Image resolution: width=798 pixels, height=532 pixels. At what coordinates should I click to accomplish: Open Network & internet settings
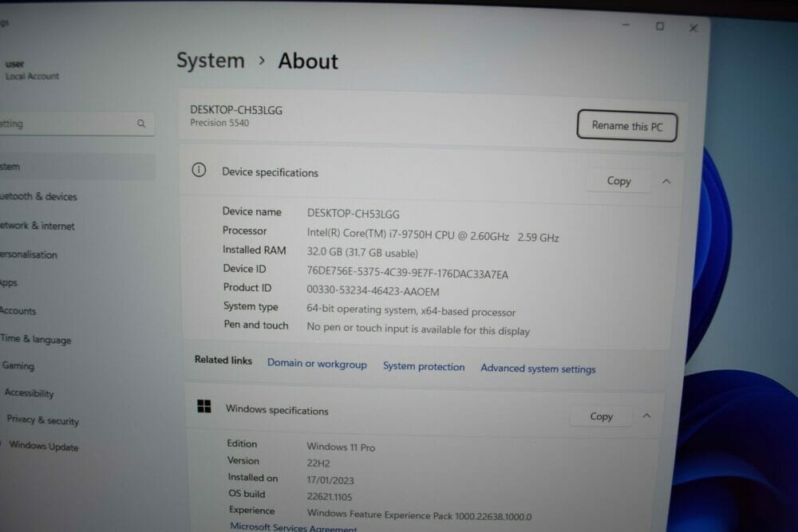[x=38, y=226]
